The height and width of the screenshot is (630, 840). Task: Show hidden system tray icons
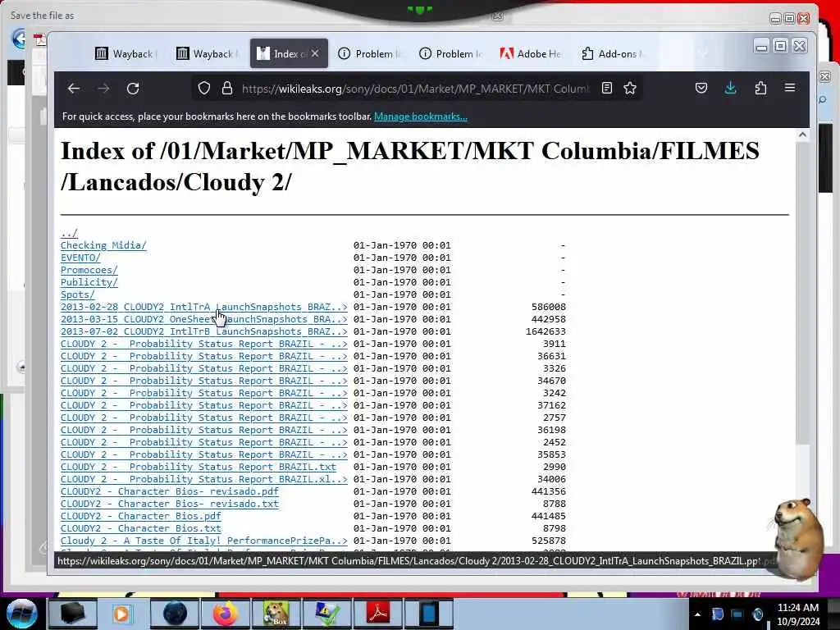(x=697, y=614)
